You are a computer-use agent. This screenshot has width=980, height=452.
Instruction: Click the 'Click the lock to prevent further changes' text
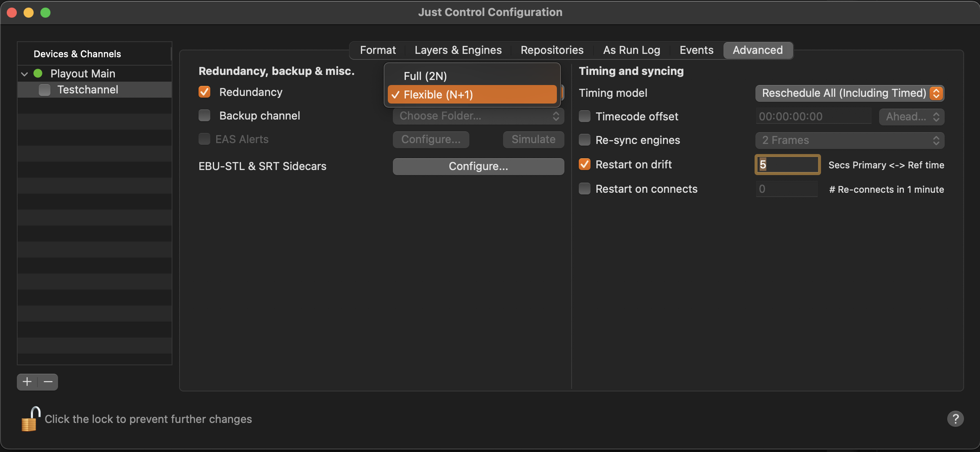tap(148, 419)
